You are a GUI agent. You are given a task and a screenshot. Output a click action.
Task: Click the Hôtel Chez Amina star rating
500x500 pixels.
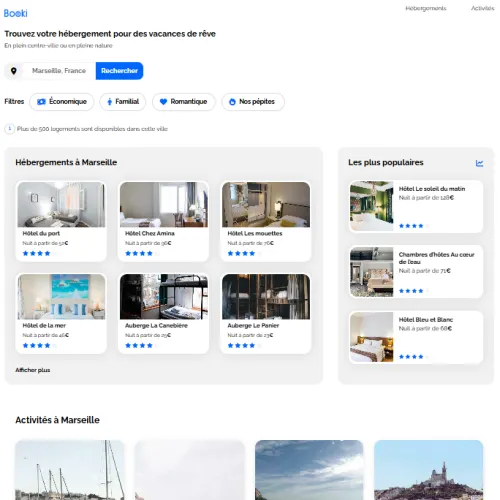[x=142, y=253]
